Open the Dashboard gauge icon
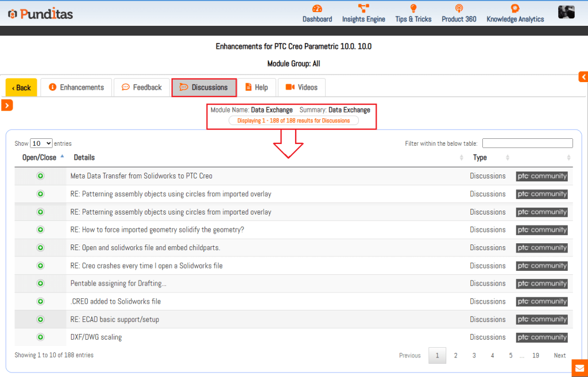 [317, 9]
